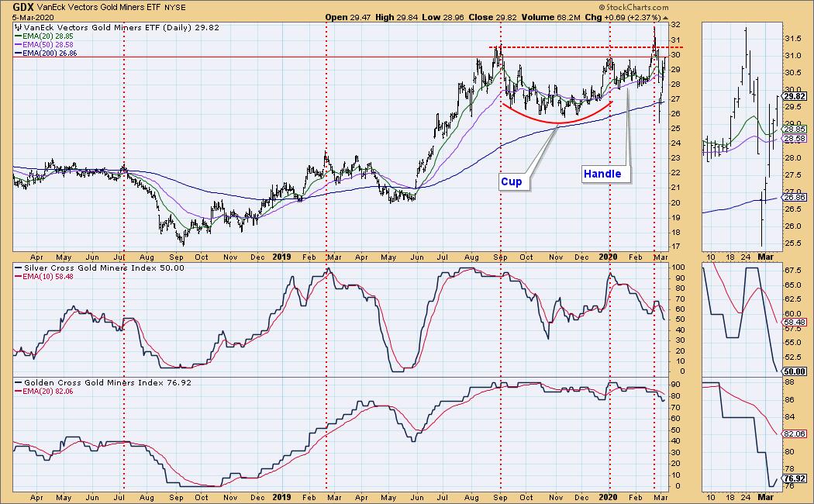Click the chart title VanEck Vectors Gold Miners ETF

(x=98, y=8)
